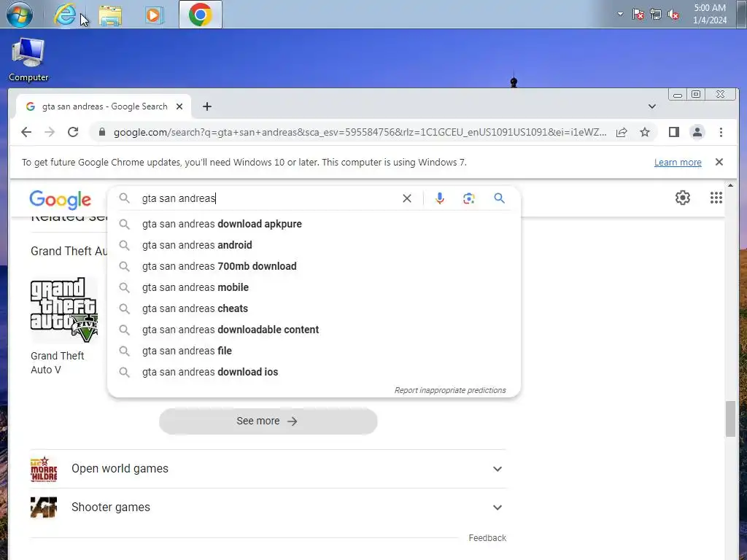
Task: Open Google quick settings gear
Action: tap(683, 198)
